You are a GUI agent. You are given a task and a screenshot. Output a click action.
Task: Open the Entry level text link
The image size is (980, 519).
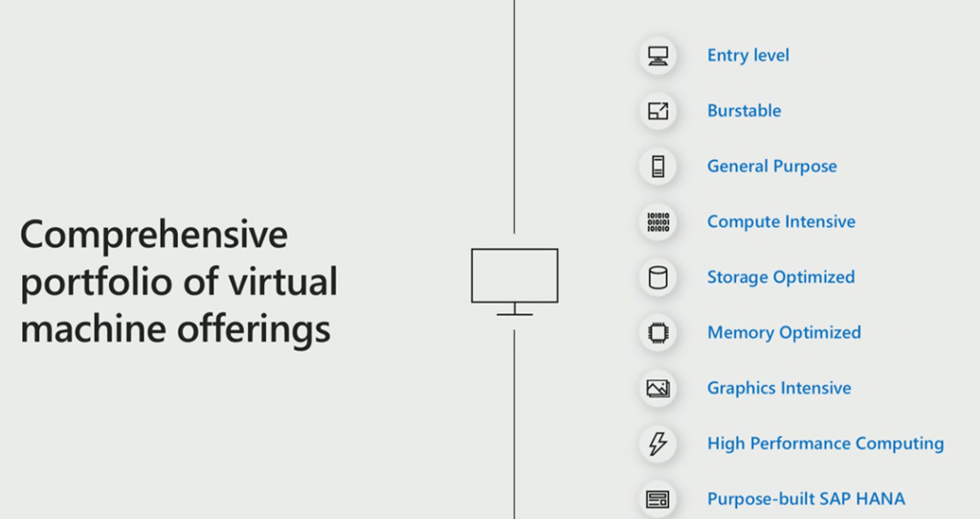click(x=747, y=56)
